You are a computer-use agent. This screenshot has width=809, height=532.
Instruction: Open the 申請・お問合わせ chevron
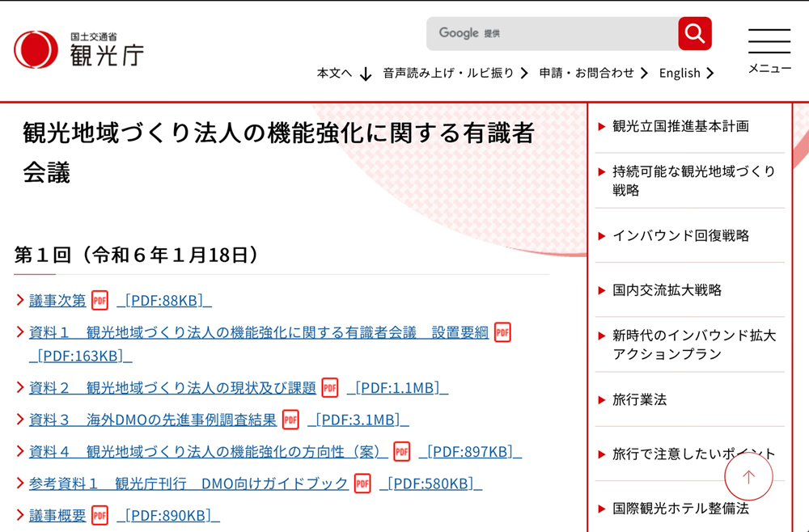tap(644, 73)
